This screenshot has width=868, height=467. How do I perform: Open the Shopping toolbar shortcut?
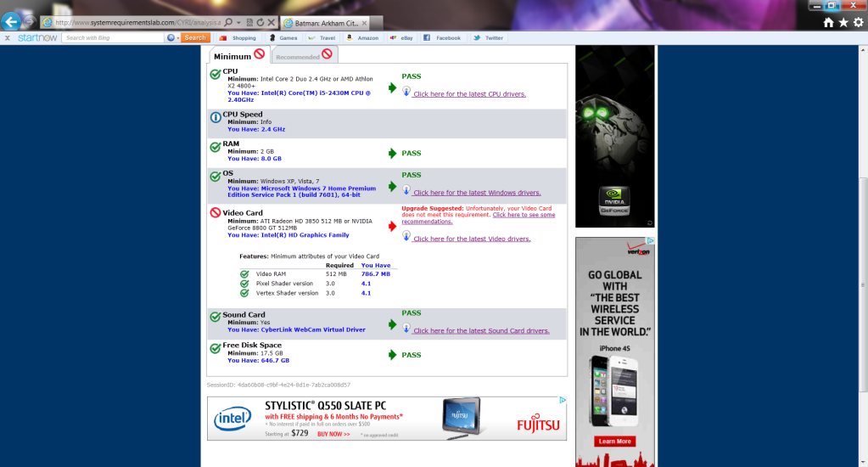tap(238, 37)
